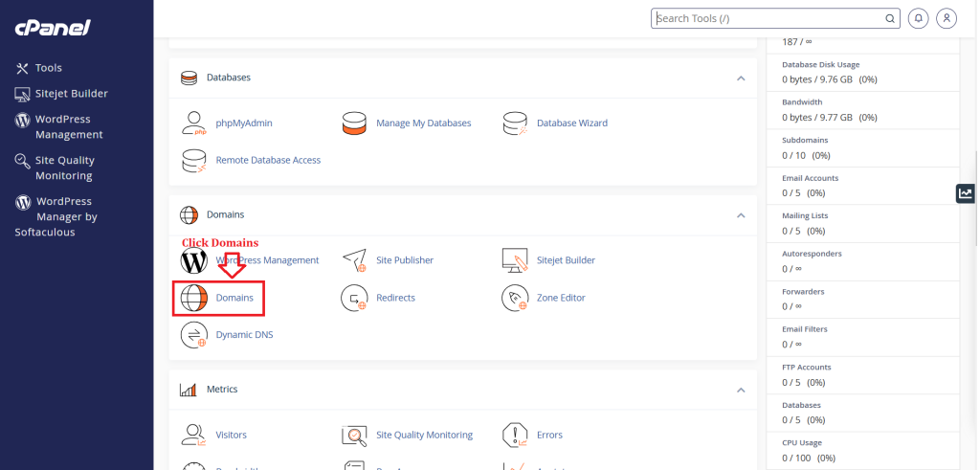Open Errors link
980x470 pixels.
(549, 435)
